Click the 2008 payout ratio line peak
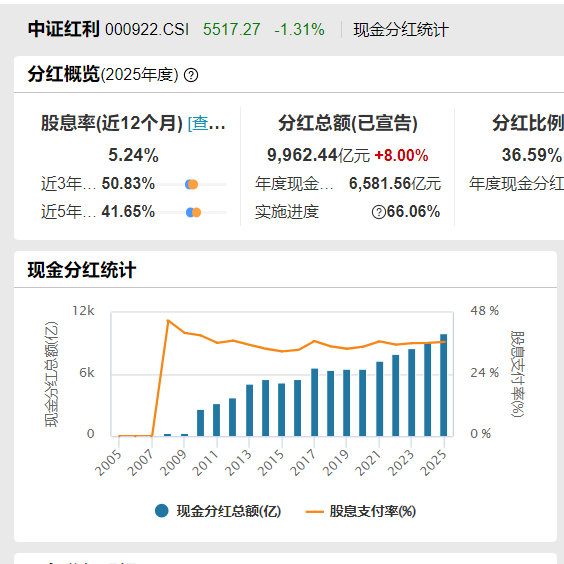564x564 pixels. click(168, 320)
